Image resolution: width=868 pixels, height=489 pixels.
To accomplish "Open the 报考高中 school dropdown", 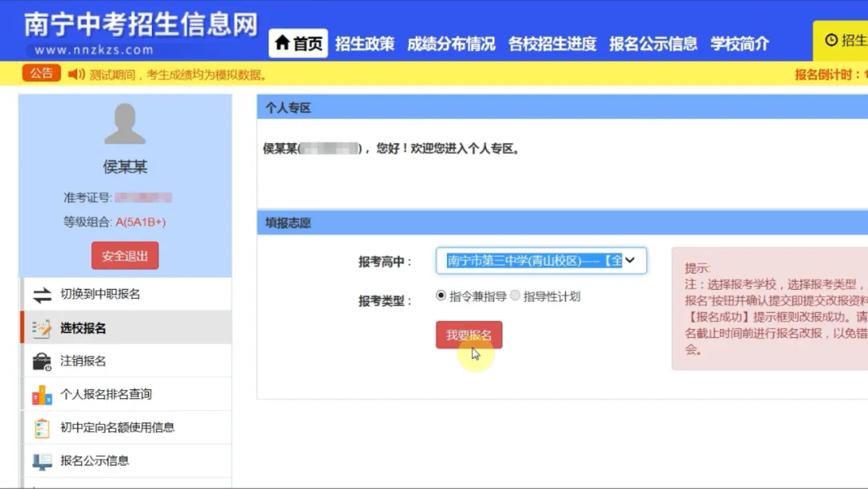I will 541,260.
